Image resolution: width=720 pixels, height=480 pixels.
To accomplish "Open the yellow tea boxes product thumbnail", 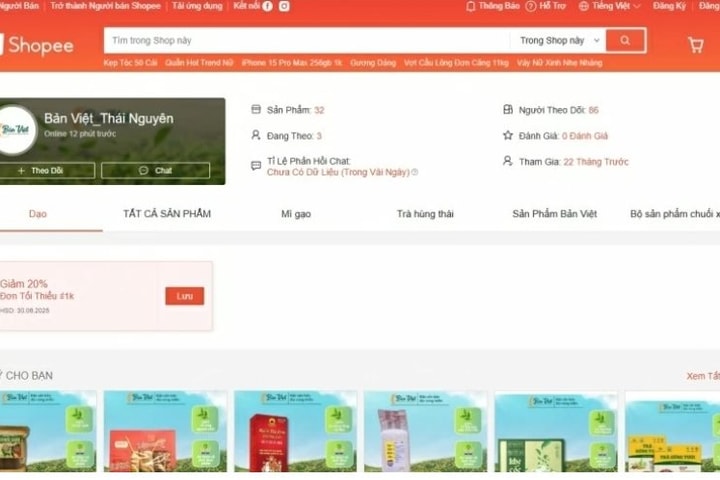I will [672, 431].
